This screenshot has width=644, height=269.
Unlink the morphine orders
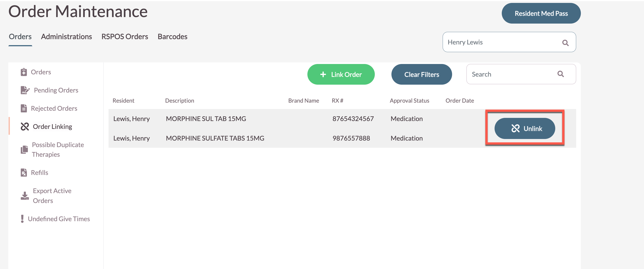point(524,128)
